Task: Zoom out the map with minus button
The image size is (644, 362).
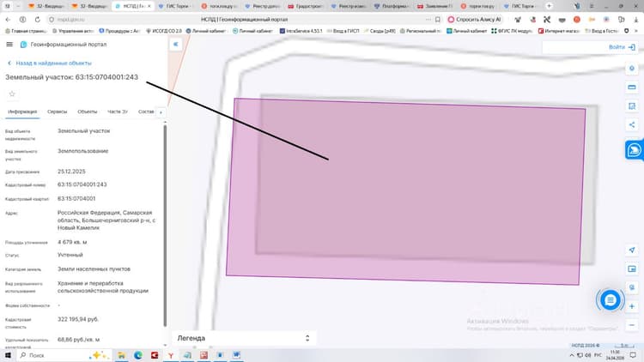Action: [x=632, y=325]
